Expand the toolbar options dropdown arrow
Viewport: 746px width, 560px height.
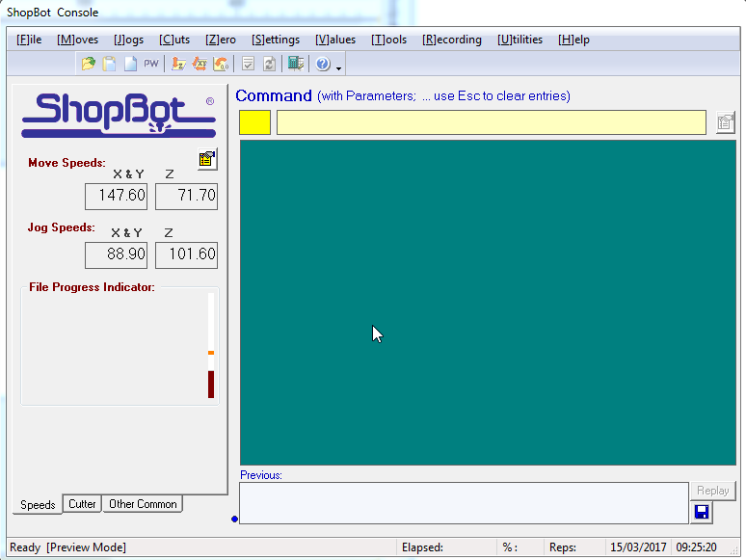338,68
